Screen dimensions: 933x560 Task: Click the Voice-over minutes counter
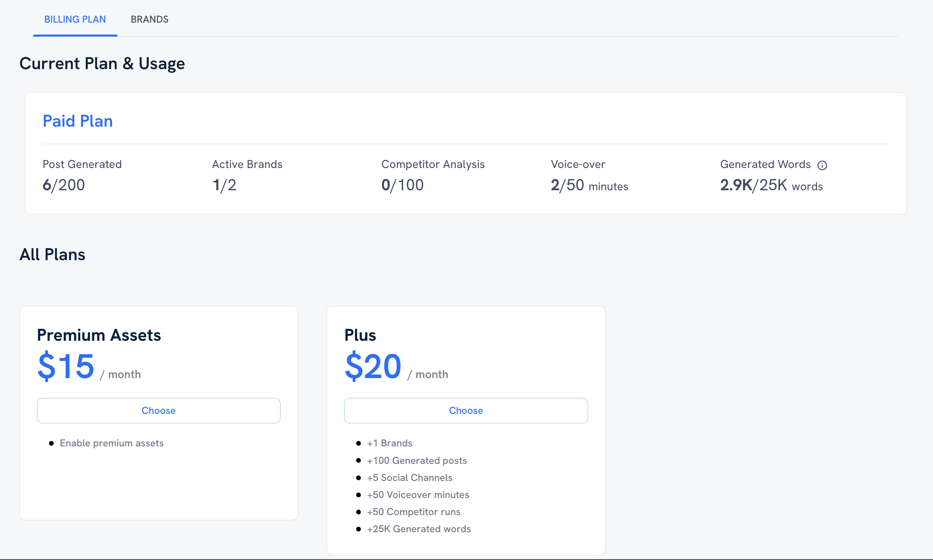point(589,185)
